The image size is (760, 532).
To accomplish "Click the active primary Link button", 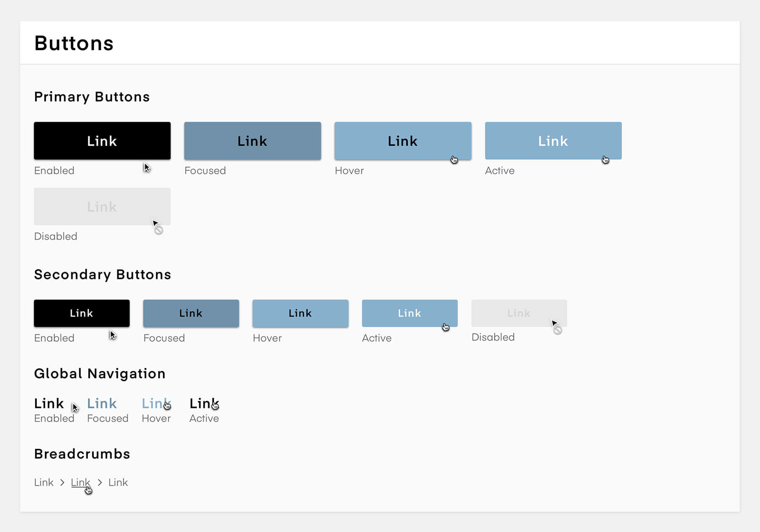I will pos(553,141).
